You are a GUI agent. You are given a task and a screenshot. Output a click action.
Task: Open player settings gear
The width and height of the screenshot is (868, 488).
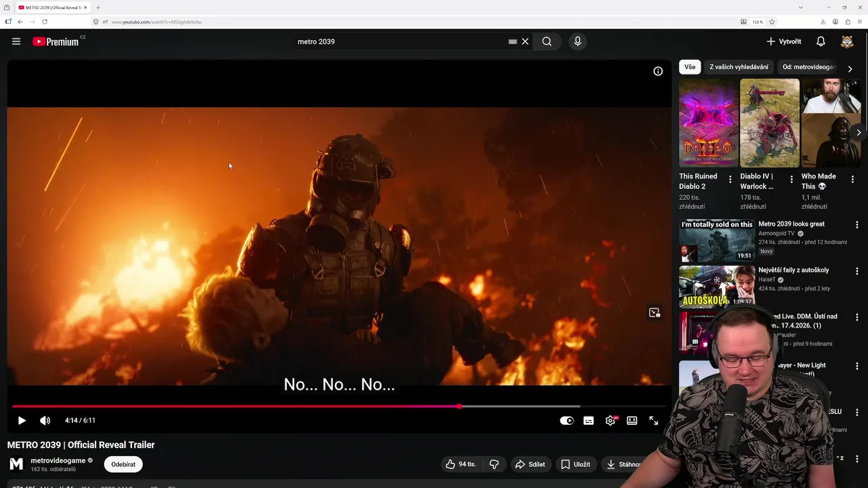610,420
